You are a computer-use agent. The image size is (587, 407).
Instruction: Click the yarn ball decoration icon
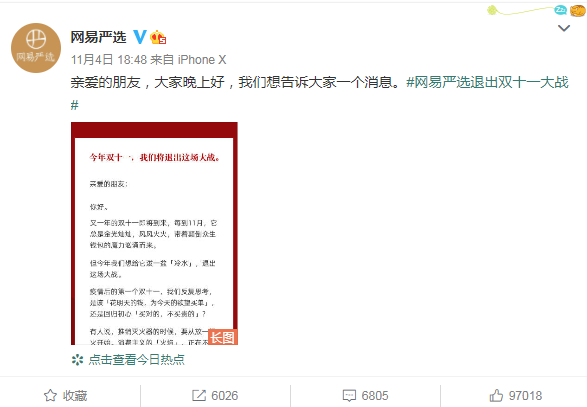pyautogui.click(x=492, y=10)
